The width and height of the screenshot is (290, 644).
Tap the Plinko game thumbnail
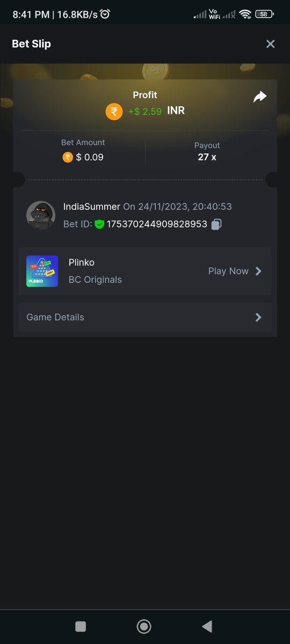click(42, 271)
